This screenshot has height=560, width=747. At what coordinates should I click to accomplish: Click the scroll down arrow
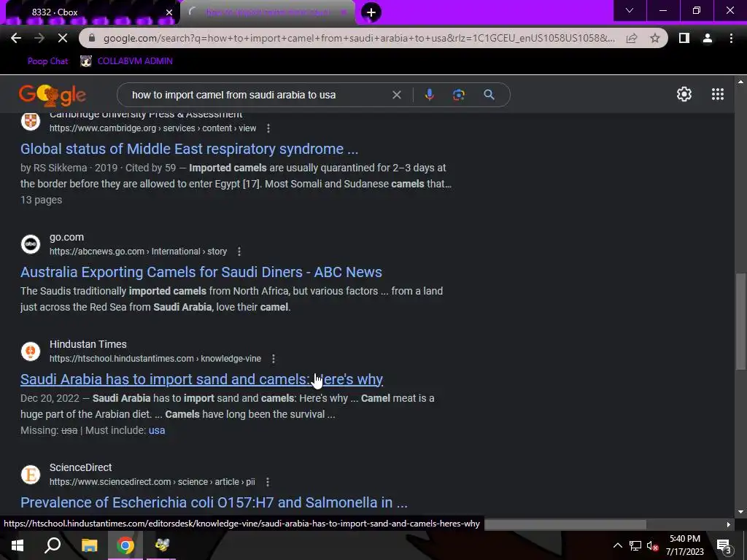click(x=741, y=512)
